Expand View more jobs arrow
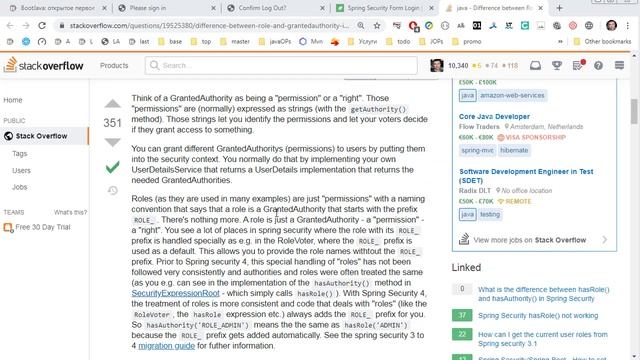 [604, 240]
